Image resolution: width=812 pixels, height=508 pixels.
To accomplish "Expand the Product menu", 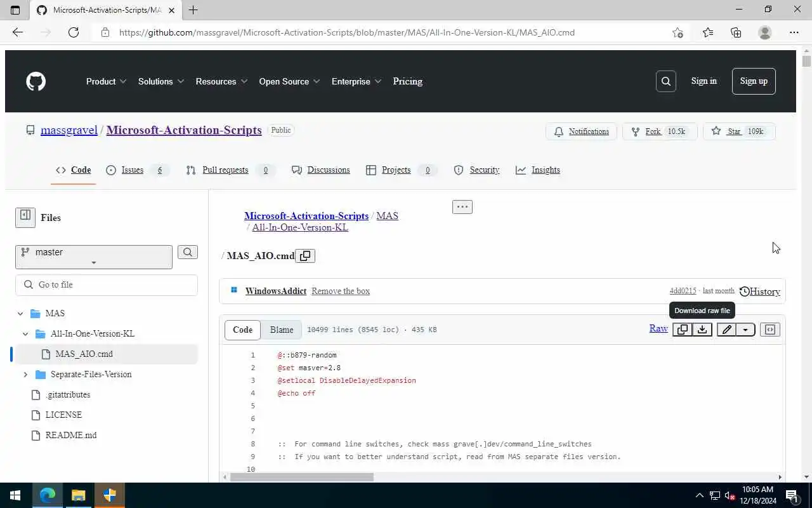I will [x=107, y=81].
